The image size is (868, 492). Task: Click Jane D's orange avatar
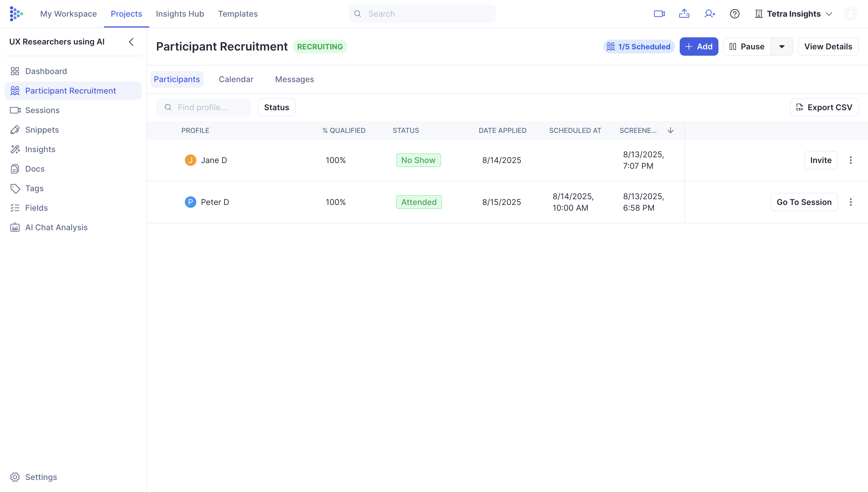190,160
